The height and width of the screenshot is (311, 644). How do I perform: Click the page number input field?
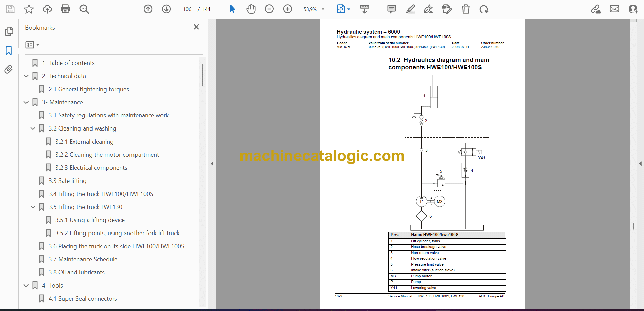point(187,9)
